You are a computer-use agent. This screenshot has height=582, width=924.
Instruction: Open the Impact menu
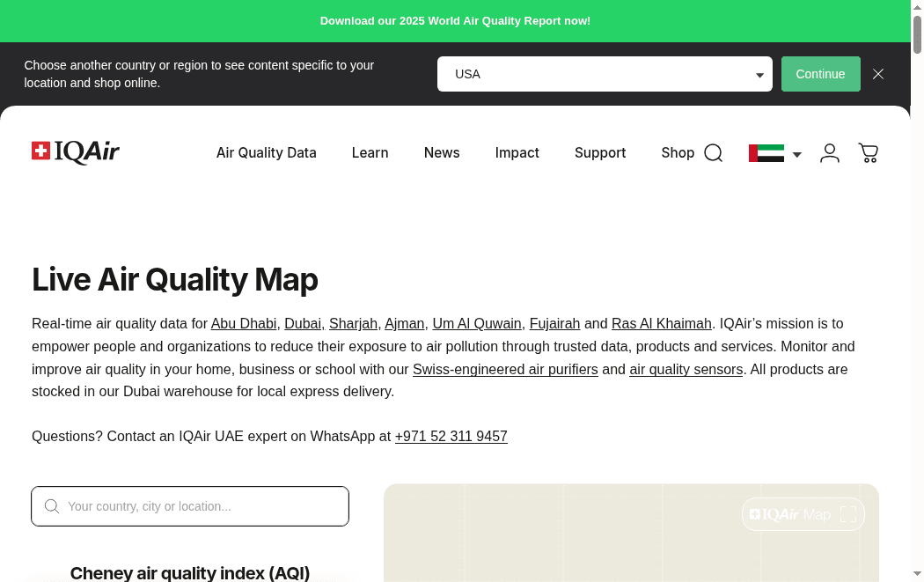[x=517, y=152]
